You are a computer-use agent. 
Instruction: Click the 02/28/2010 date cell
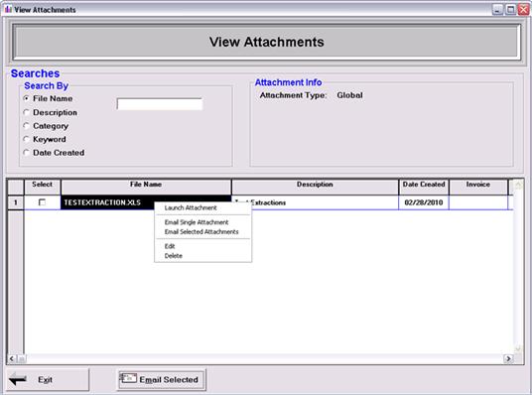[x=424, y=202]
